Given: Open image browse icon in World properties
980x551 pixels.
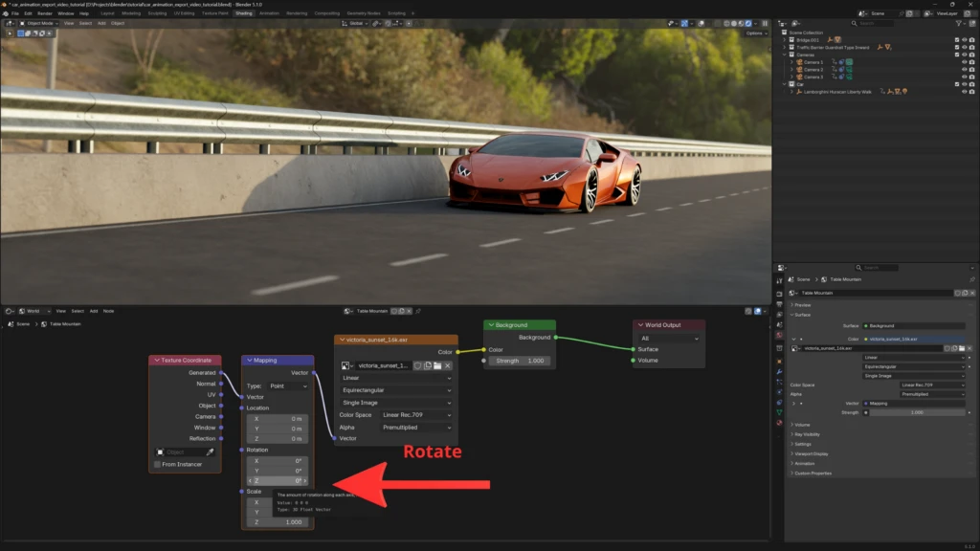Looking at the screenshot, I should [795, 348].
